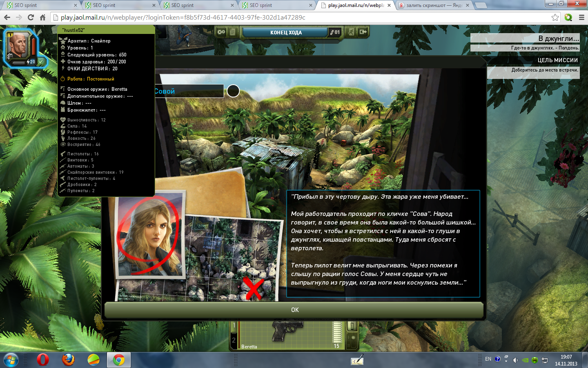The width and height of the screenshot is (588, 368).
Task: Click the browser forward arrow
Action: tap(19, 18)
